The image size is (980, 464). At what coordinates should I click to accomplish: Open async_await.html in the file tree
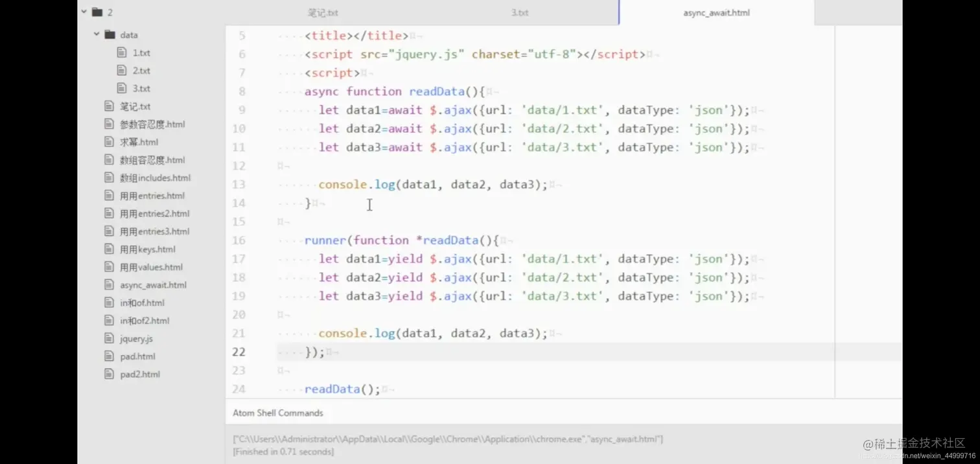(x=153, y=284)
